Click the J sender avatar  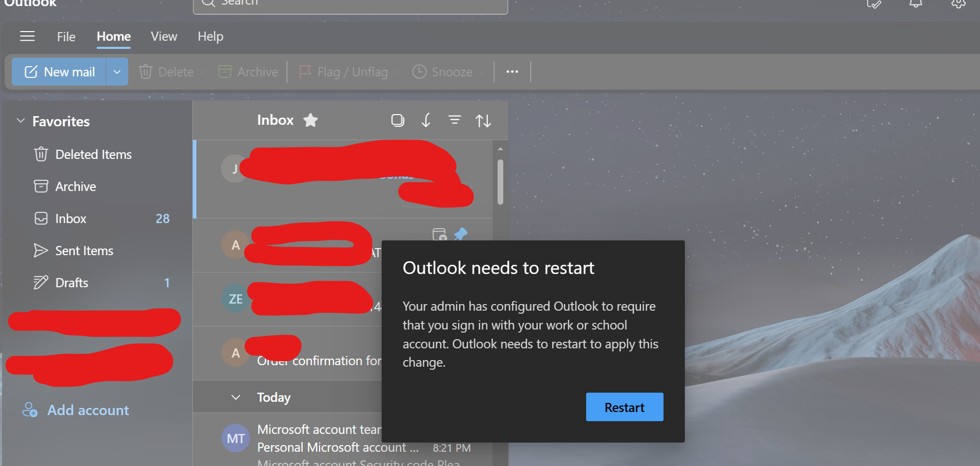point(235,169)
